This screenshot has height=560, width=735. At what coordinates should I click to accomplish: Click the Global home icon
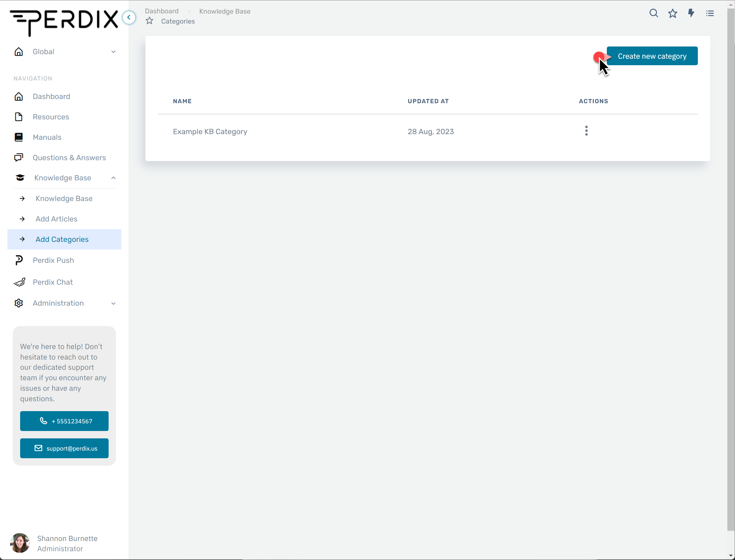tap(19, 52)
